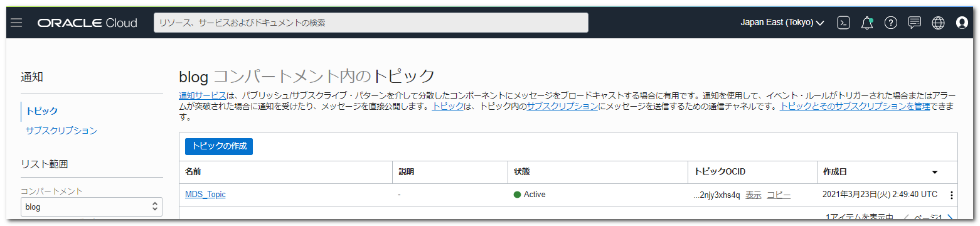Open the help question mark icon
980x226 pixels.
(x=891, y=23)
